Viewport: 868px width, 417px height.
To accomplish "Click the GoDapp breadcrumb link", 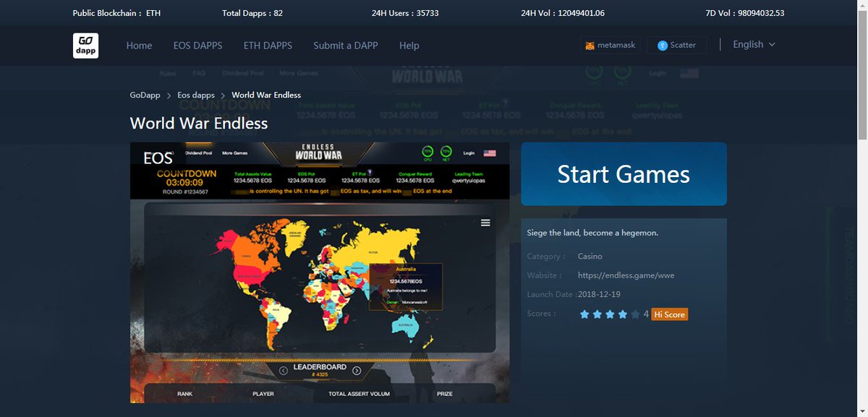I will click(145, 95).
